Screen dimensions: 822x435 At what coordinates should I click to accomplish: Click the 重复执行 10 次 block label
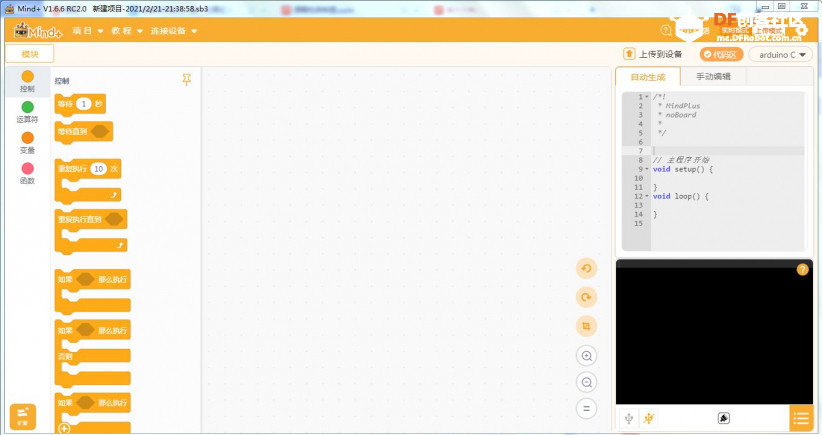point(72,169)
